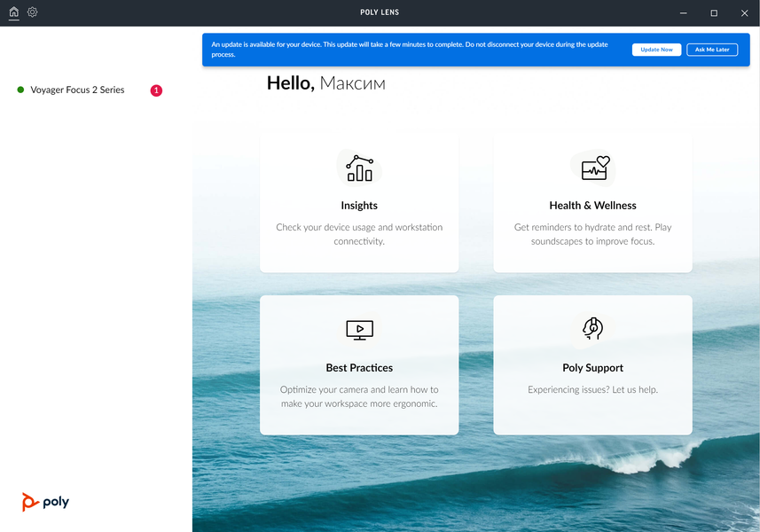This screenshot has width=760, height=532.
Task: Click the Update Now button
Action: coord(656,50)
